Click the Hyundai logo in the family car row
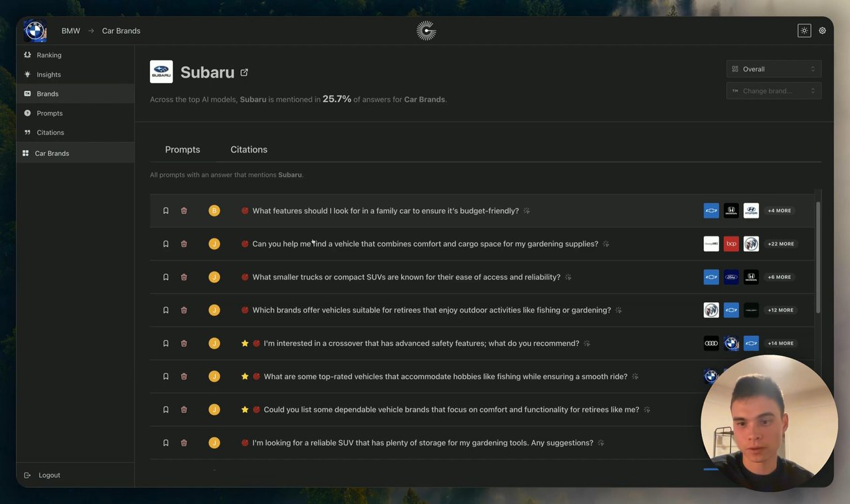Image resolution: width=850 pixels, height=504 pixels. pyautogui.click(x=751, y=210)
